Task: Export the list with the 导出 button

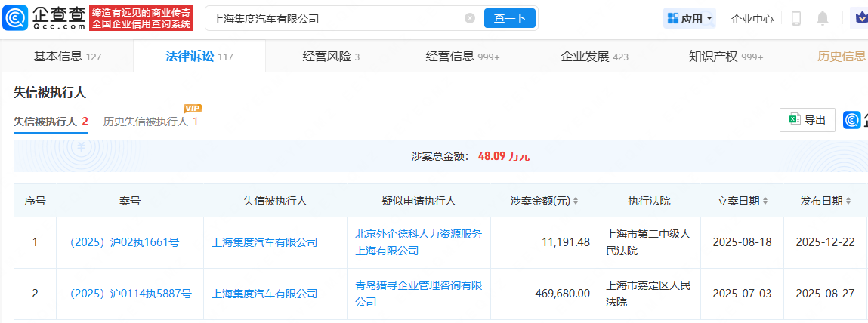Action: tap(807, 120)
